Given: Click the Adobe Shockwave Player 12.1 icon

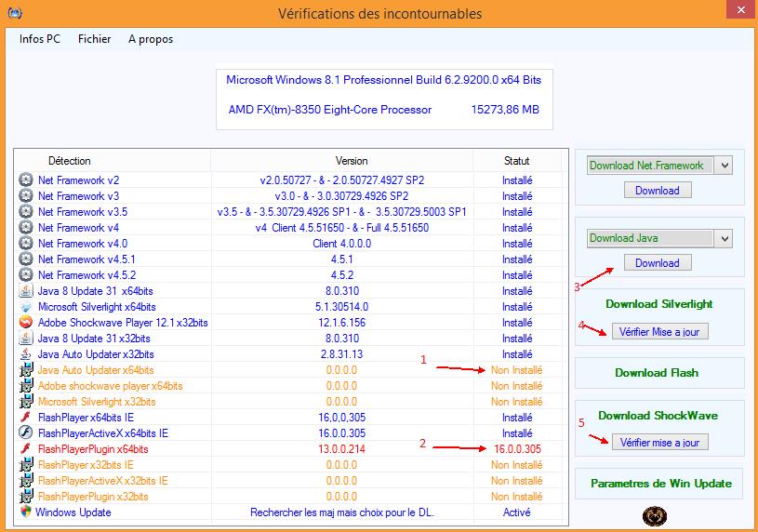Looking at the screenshot, I should (x=26, y=322).
